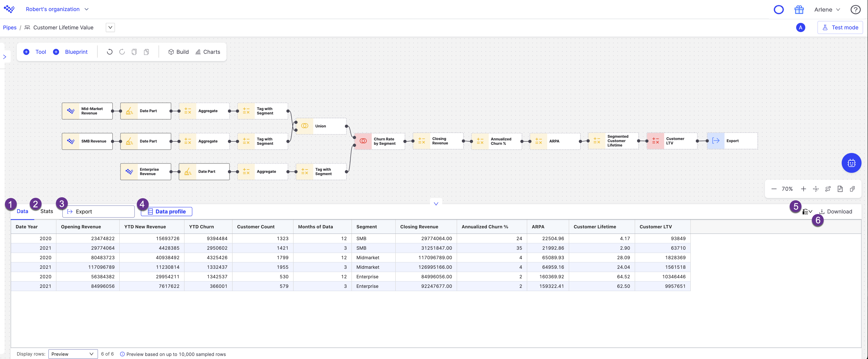
Task: Open the Build menu item
Action: (x=178, y=52)
